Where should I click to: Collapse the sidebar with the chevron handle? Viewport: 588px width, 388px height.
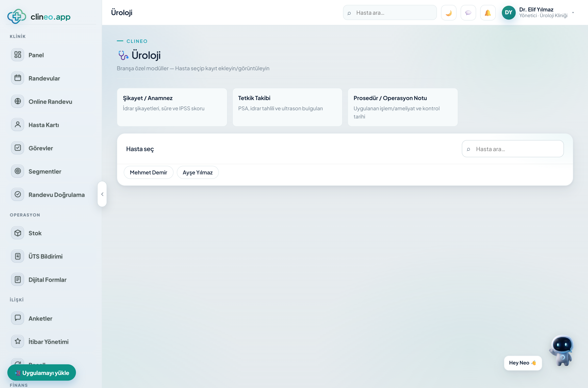[102, 194]
